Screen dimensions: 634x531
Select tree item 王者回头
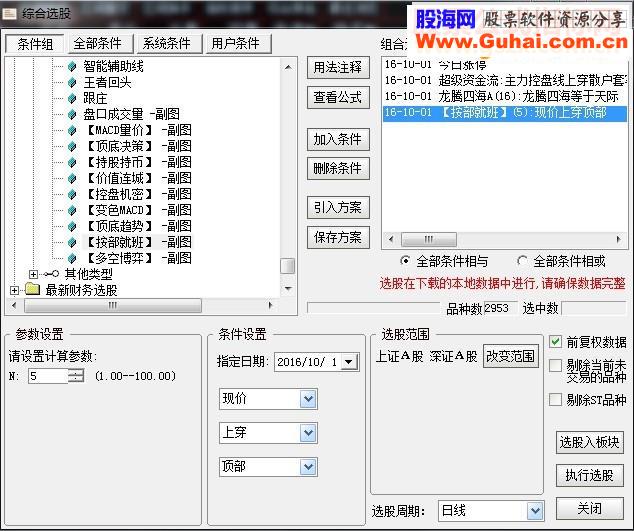coord(107,83)
